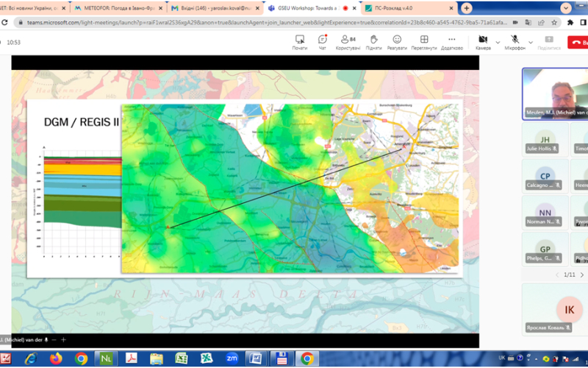Click the browser address bar URL
The height and width of the screenshot is (368, 588).
tap(267, 23)
